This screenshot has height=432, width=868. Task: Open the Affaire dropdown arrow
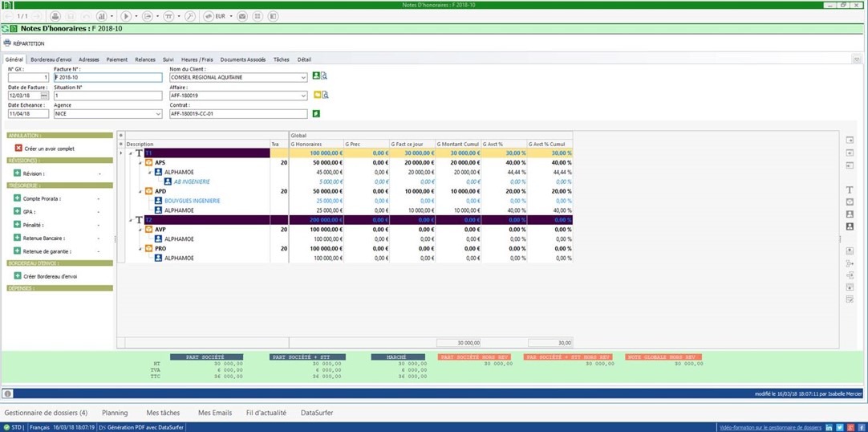click(303, 96)
